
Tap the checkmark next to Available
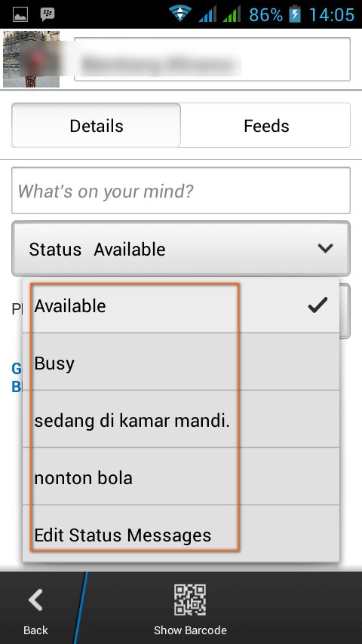[x=318, y=305]
